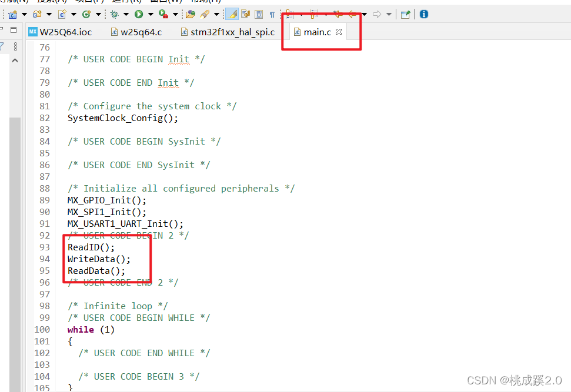Jump to last edit location icon

[x=338, y=15]
